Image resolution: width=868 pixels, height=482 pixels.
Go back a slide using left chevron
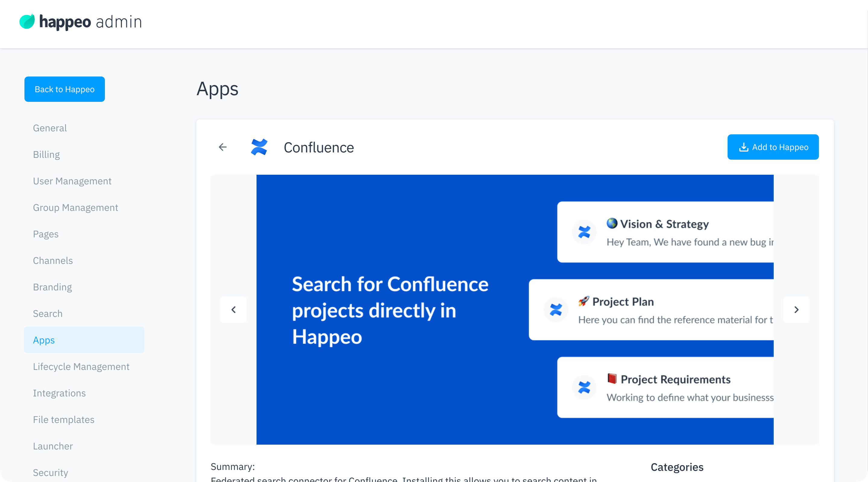pos(233,310)
